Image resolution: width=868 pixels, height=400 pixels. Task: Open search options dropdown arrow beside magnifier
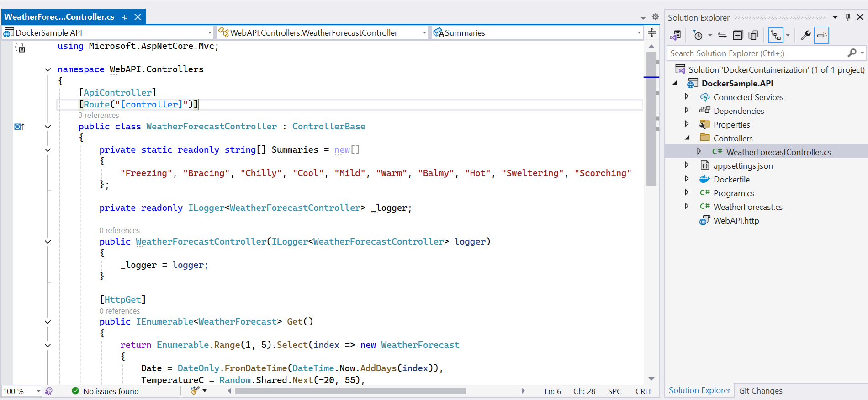tap(862, 53)
